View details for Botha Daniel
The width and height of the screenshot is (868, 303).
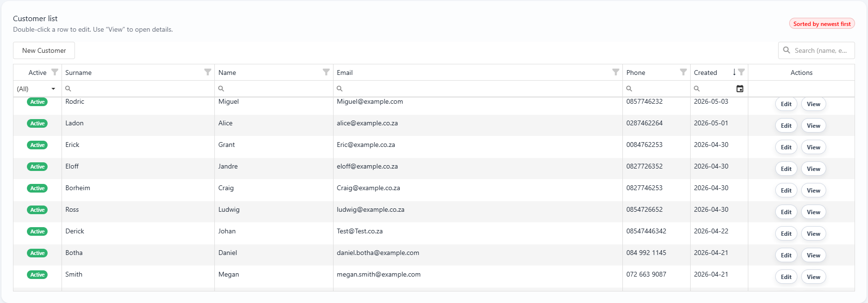click(x=814, y=255)
